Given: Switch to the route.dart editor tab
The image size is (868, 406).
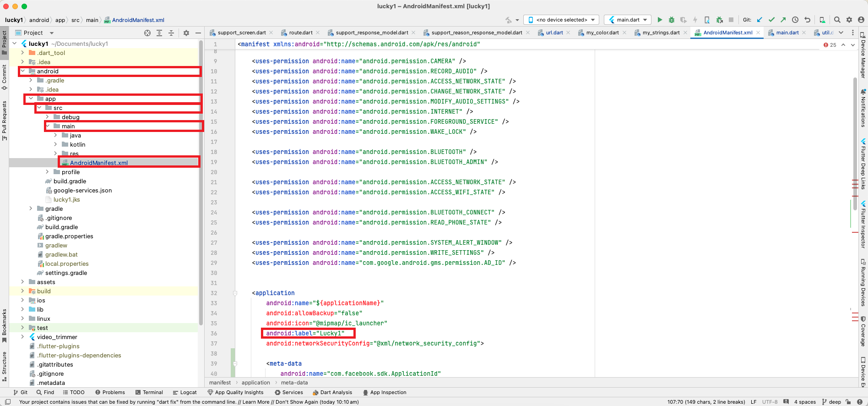Looking at the screenshot, I should point(300,33).
